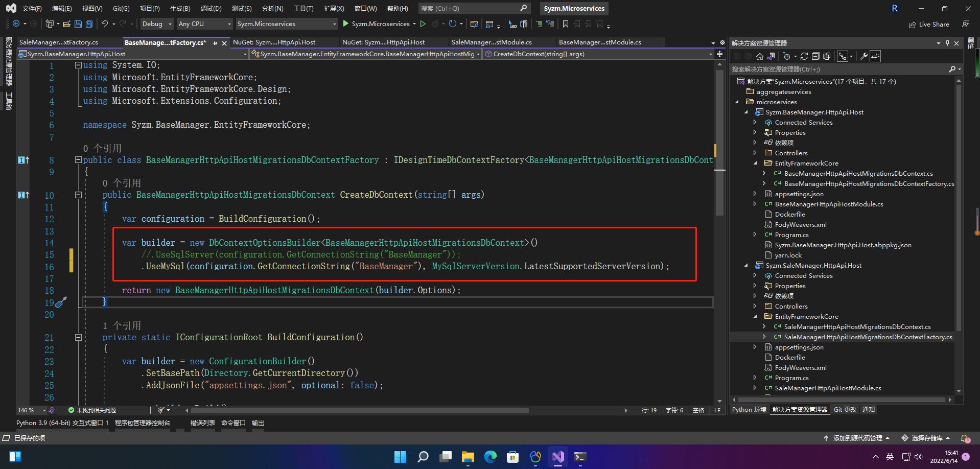Click the 搜索 (Ctrl+Q) search box

pyautogui.click(x=474, y=8)
